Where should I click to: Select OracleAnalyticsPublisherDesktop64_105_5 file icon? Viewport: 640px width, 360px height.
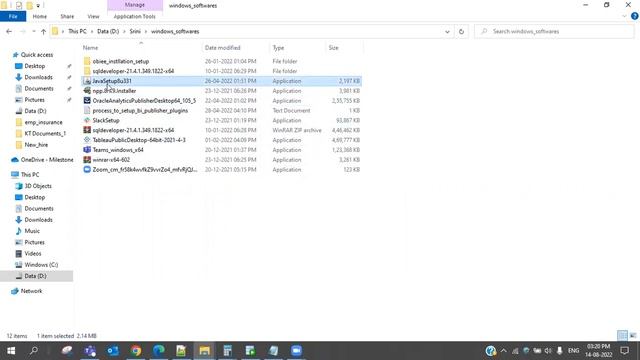point(87,100)
